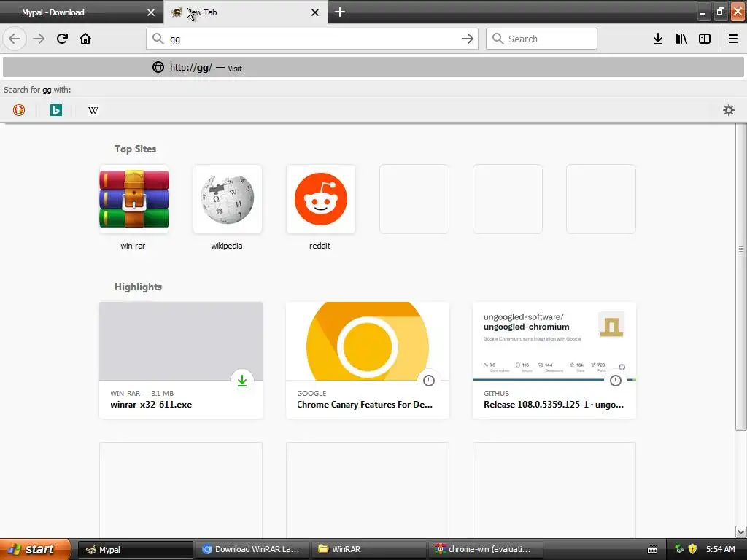Switch to the Mypal taskbar item
Image resolution: width=747 pixels, height=560 pixels.
(136, 550)
